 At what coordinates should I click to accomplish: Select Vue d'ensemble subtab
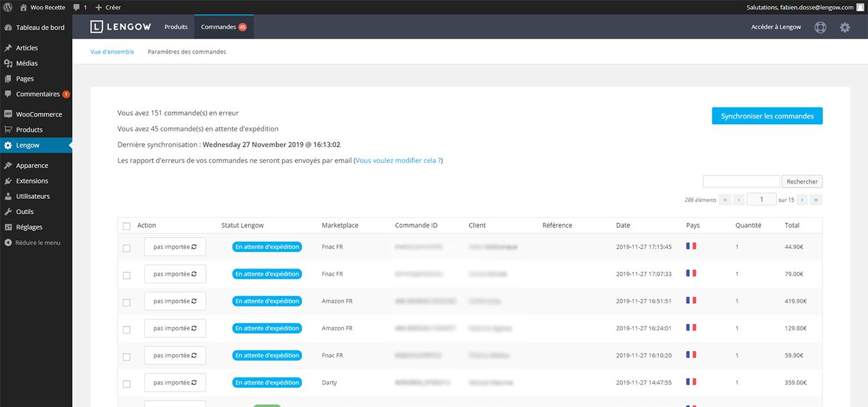[112, 52]
